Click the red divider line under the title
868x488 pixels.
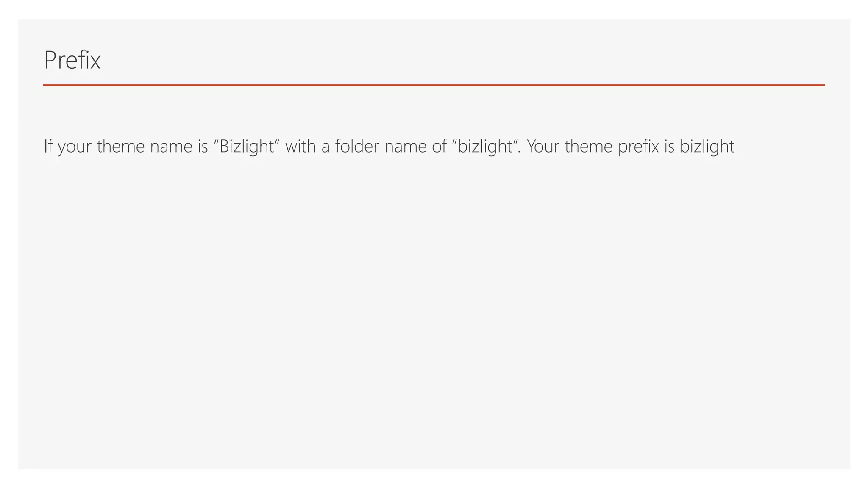[434, 85]
